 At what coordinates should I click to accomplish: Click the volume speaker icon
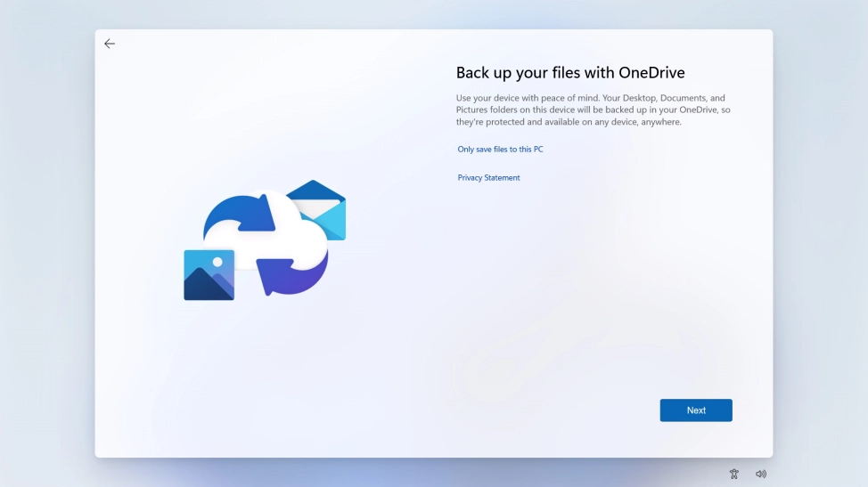pos(761,474)
